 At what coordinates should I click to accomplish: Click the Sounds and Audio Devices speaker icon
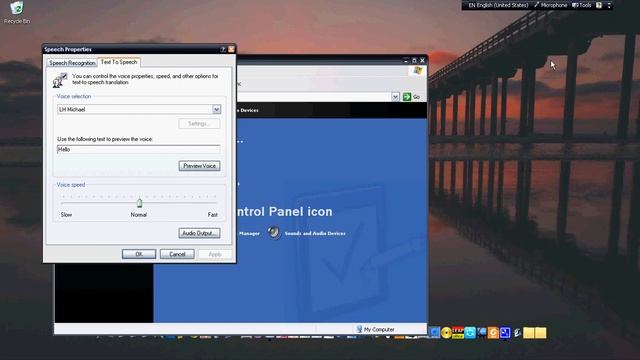[x=274, y=233]
